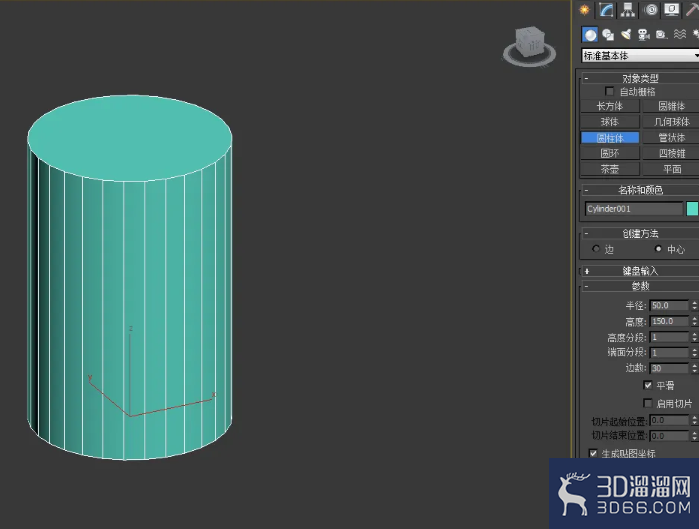The width and height of the screenshot is (699, 529).
Task: Click the 半径 value field
Action: click(670, 305)
